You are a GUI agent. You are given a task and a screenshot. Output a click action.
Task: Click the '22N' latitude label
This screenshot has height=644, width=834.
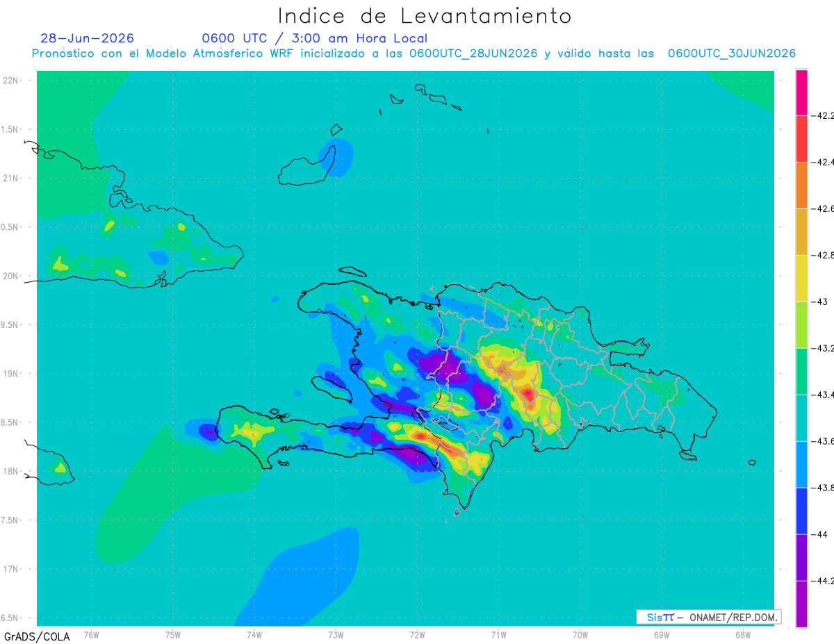pyautogui.click(x=10, y=80)
